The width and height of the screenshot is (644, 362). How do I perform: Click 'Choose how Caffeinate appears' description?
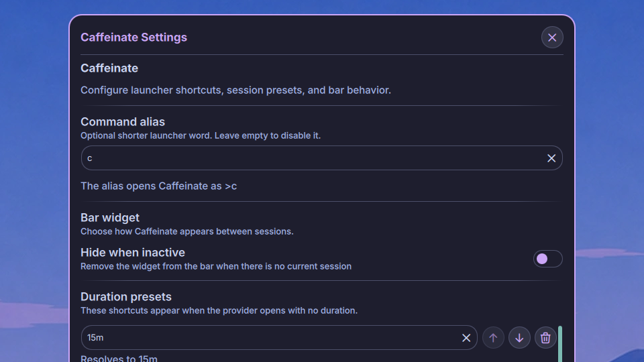click(x=187, y=231)
